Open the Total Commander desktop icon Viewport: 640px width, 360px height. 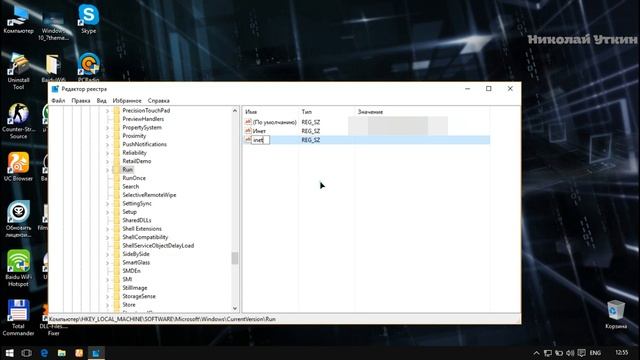tap(18, 318)
